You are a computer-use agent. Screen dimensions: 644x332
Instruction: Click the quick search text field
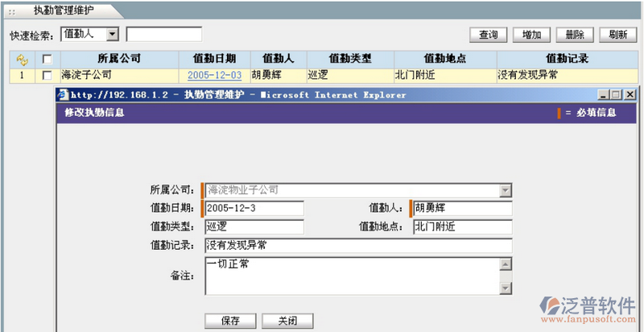pos(164,35)
